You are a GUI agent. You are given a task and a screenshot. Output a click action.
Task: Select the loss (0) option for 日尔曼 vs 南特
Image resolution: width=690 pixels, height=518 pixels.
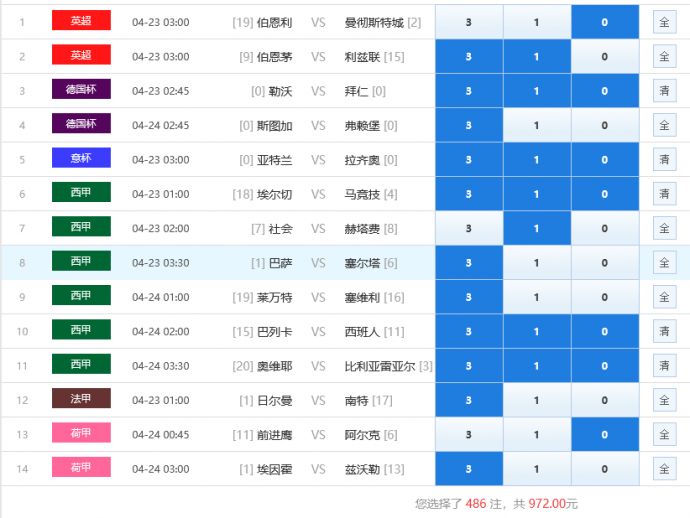(604, 401)
